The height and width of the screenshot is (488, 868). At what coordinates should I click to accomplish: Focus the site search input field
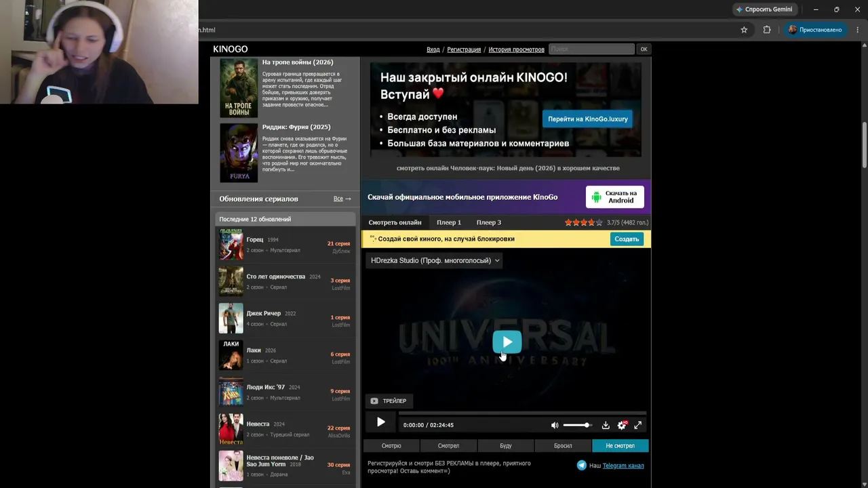[x=591, y=49]
